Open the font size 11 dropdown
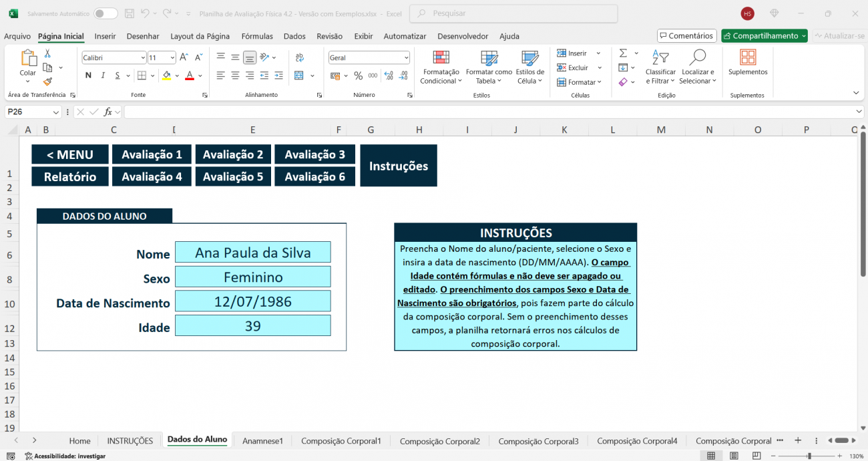This screenshot has height=461, width=868. (x=172, y=58)
